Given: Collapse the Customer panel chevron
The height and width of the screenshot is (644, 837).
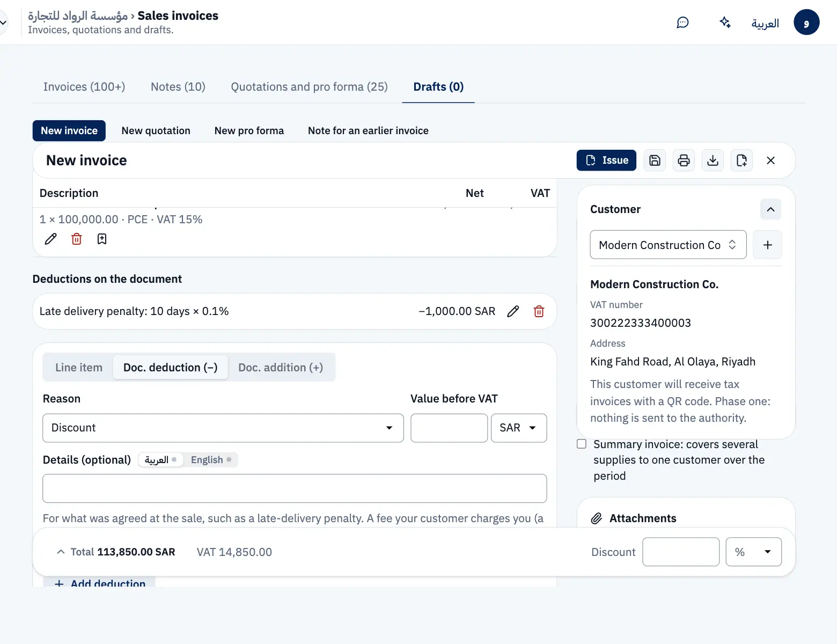Looking at the screenshot, I should (x=770, y=209).
